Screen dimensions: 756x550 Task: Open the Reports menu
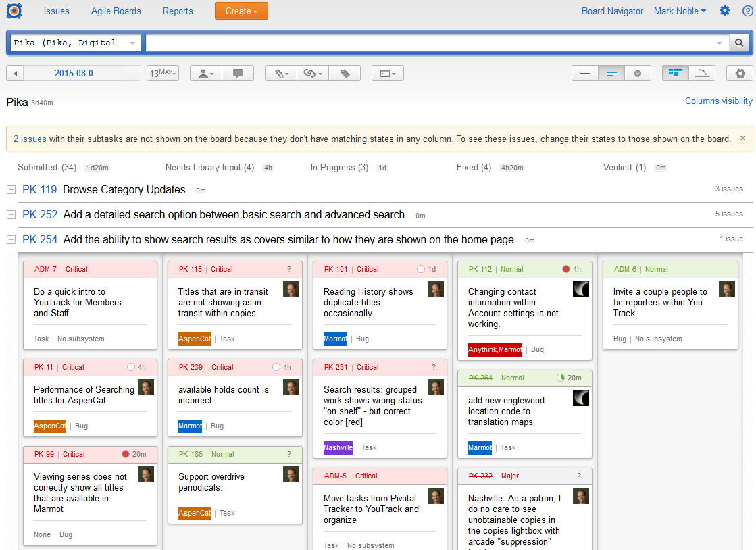pyautogui.click(x=178, y=11)
